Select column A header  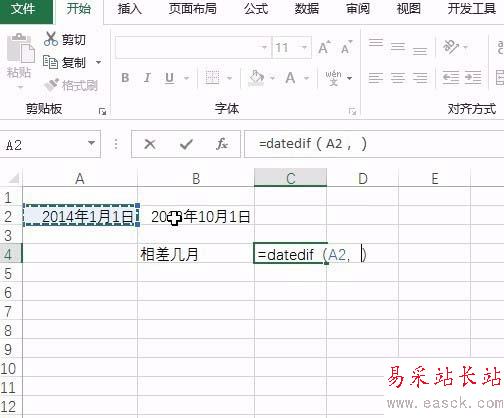(x=80, y=179)
